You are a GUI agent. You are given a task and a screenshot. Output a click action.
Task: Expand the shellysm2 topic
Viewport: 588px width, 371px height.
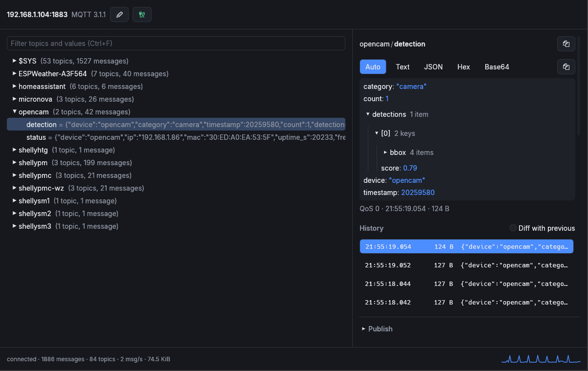coord(15,214)
